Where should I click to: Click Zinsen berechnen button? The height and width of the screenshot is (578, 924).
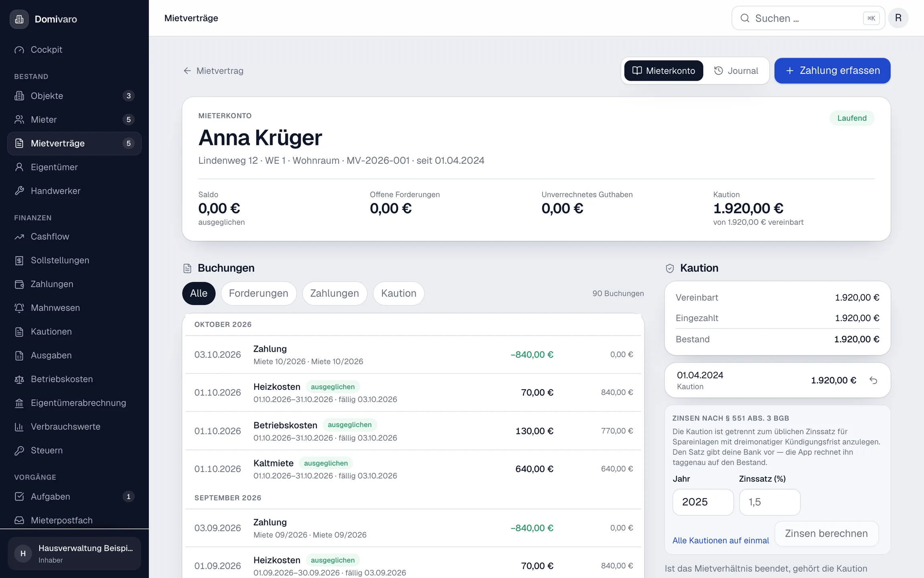pos(826,533)
